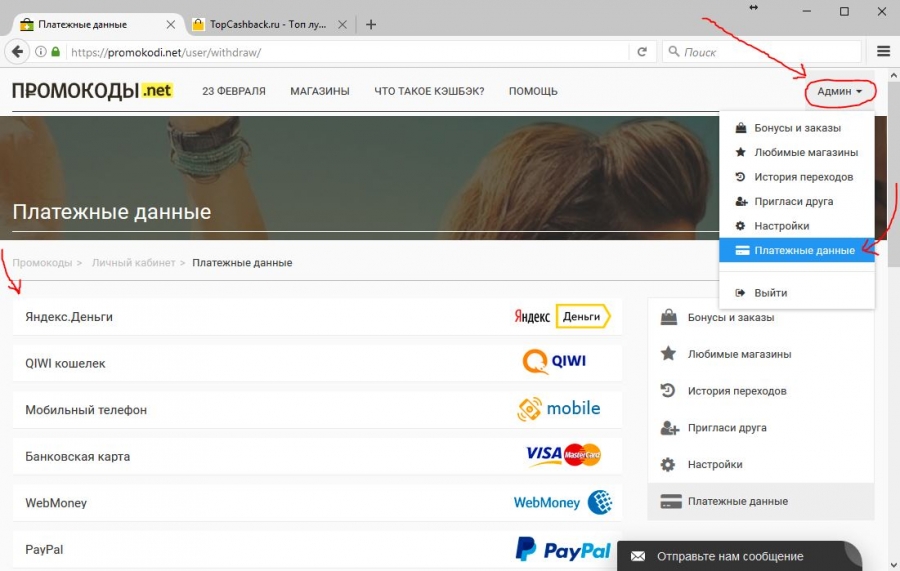Select the Платежные данные browser tab
Viewport: 900px width, 571px height.
pyautogui.click(x=98, y=25)
